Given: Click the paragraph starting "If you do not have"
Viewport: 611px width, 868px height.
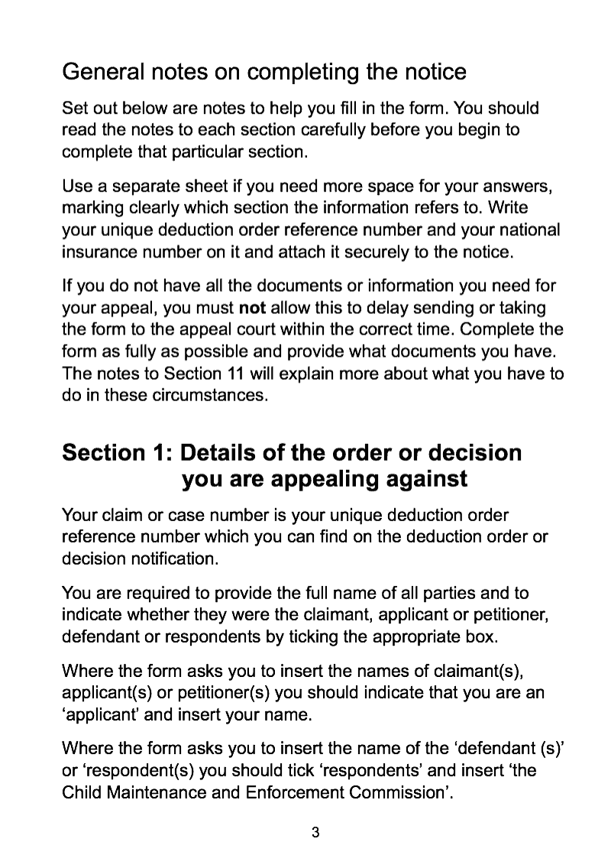Looking at the screenshot, I should [312, 342].
